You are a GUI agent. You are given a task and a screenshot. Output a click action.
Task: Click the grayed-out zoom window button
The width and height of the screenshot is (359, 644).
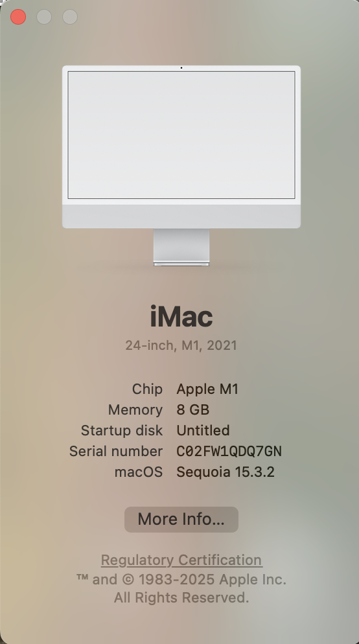click(70, 17)
